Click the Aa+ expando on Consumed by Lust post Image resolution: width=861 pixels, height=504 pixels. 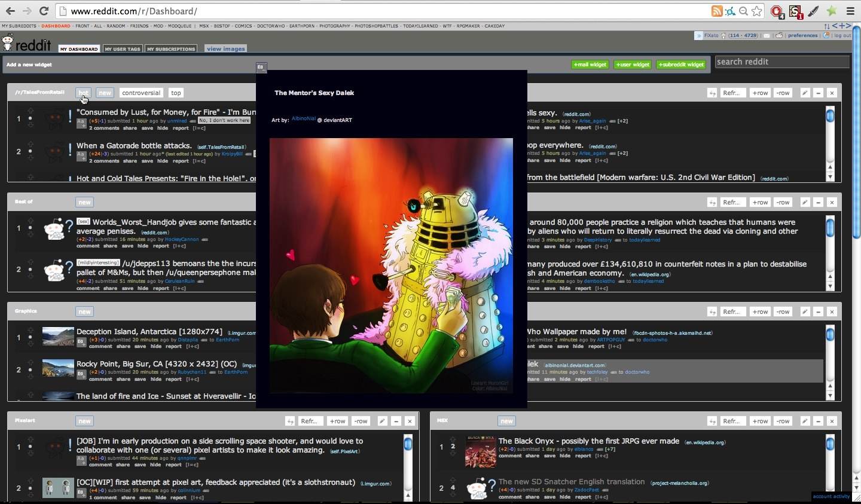pos(81,124)
